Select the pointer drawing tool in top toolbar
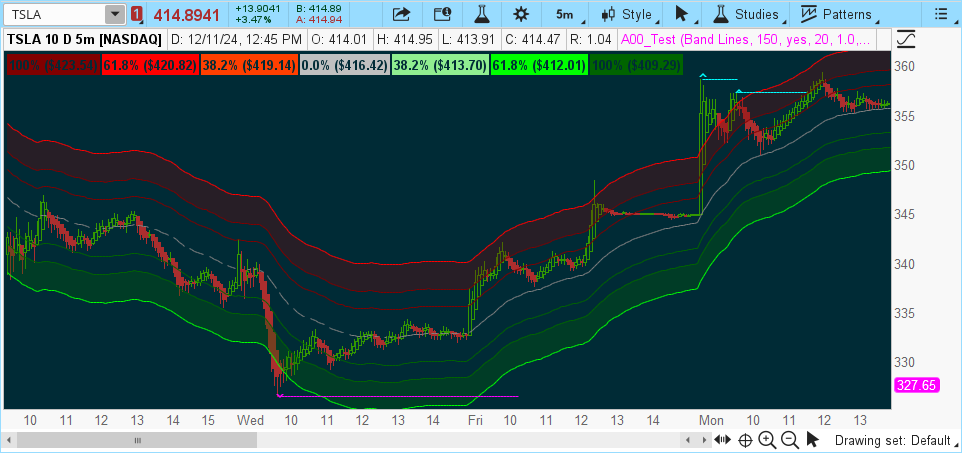 (683, 14)
